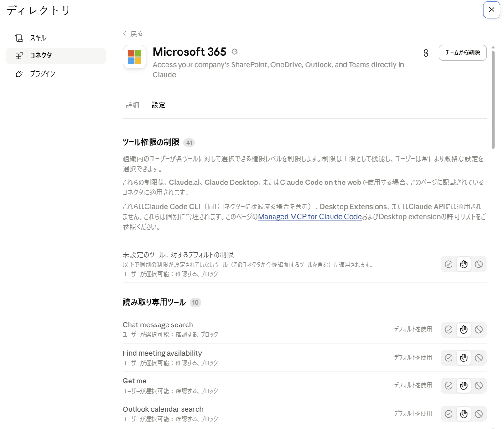Set default restriction to block
The width and height of the screenshot is (504, 429).
(478, 264)
